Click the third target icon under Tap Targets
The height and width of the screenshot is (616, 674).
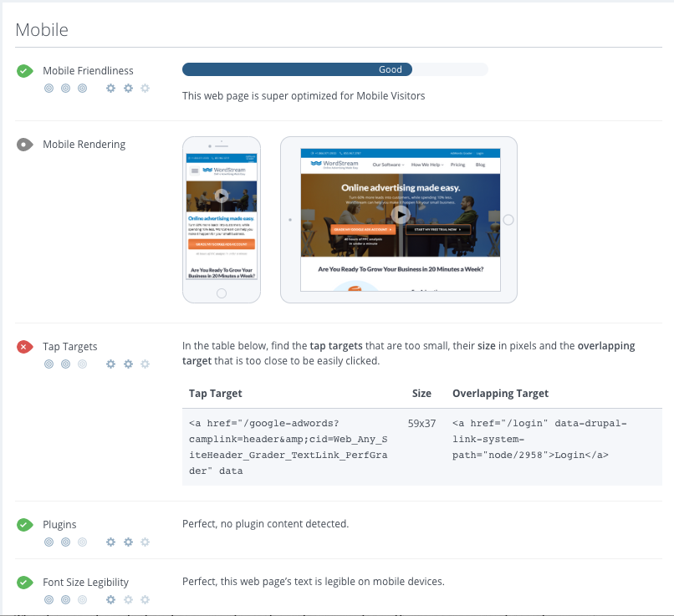pyautogui.click(x=82, y=364)
